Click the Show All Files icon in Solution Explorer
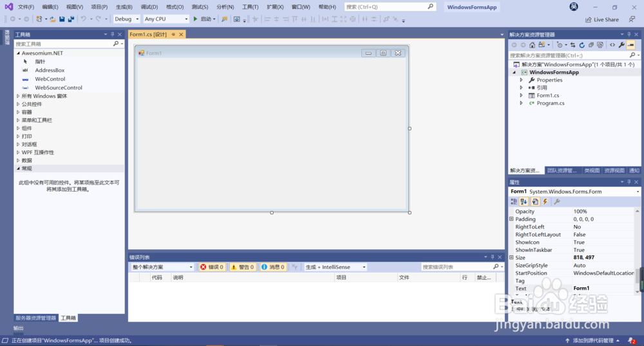The width and height of the screenshot is (644, 346). point(600,45)
